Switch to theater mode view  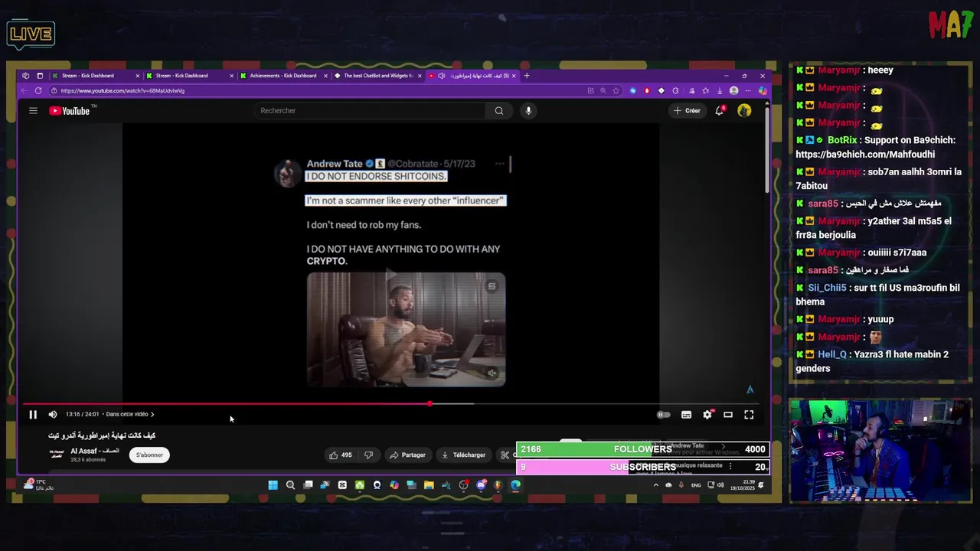(x=728, y=415)
